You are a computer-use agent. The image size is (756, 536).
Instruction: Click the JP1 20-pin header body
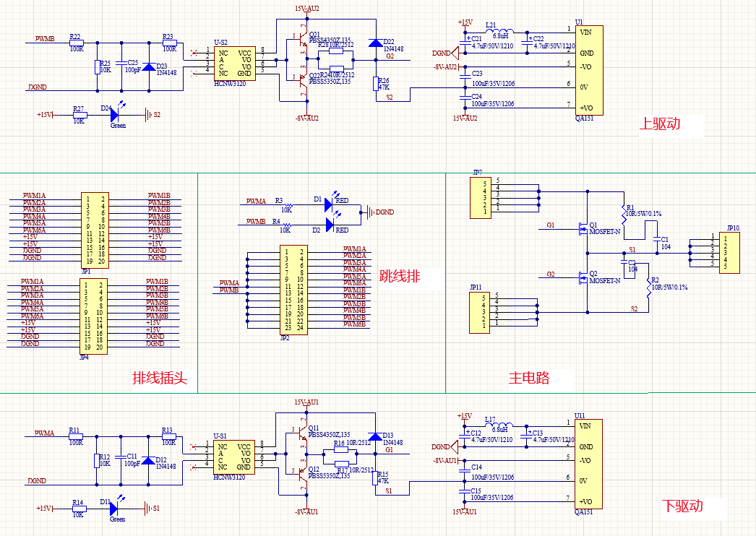(x=95, y=230)
